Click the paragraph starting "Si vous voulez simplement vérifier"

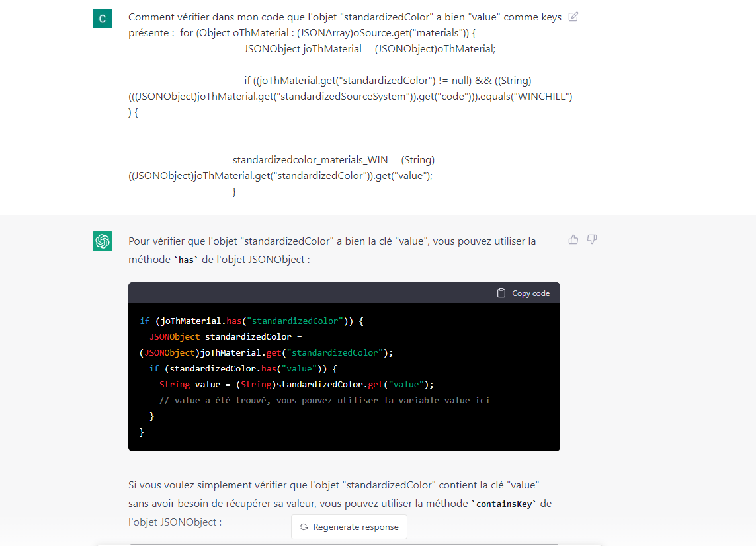click(340, 503)
